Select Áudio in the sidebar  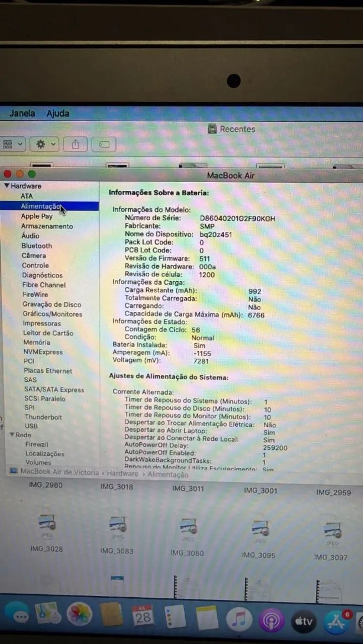(x=30, y=235)
